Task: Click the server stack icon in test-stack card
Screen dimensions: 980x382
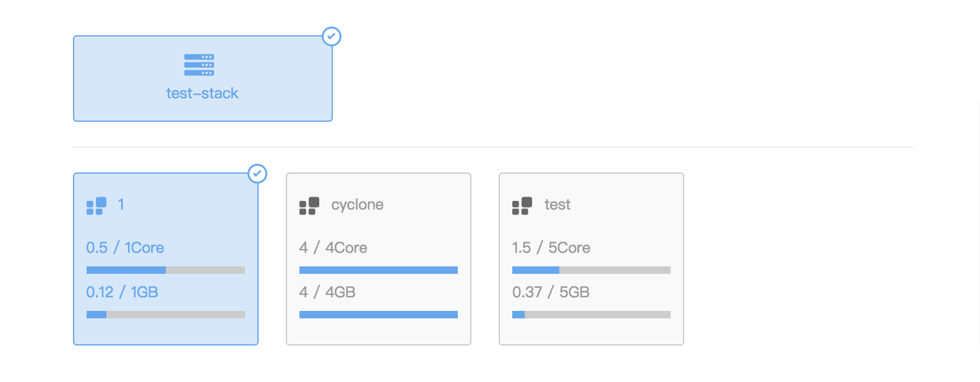Action: 199,65
